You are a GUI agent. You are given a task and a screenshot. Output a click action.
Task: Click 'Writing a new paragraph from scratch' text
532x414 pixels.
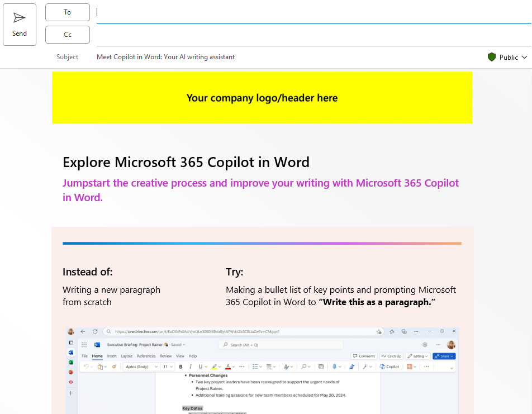click(x=111, y=296)
